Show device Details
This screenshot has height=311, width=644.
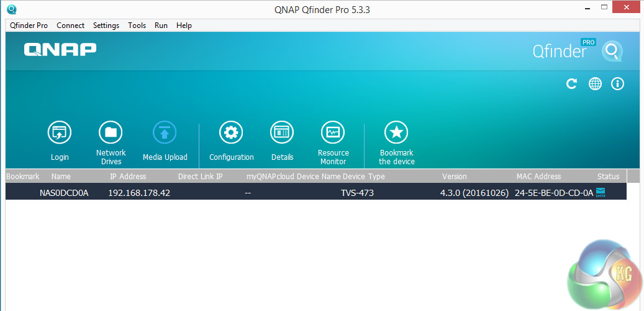(x=282, y=132)
